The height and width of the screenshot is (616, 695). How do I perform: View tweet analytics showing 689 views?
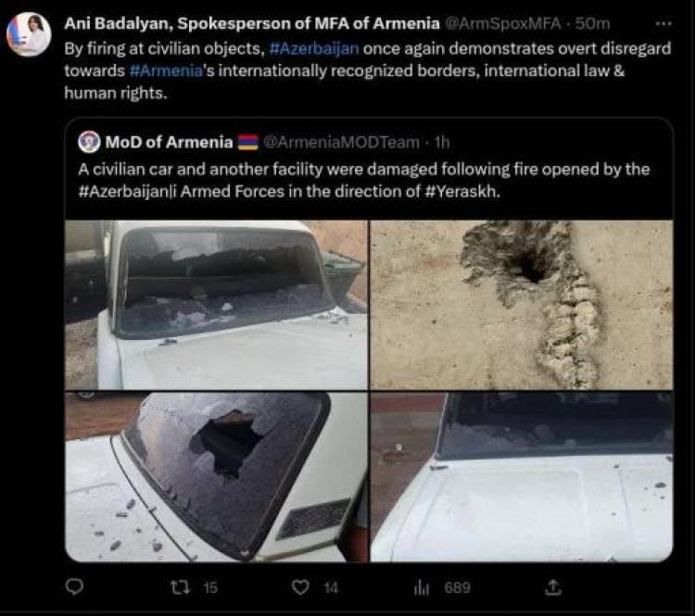(x=421, y=587)
